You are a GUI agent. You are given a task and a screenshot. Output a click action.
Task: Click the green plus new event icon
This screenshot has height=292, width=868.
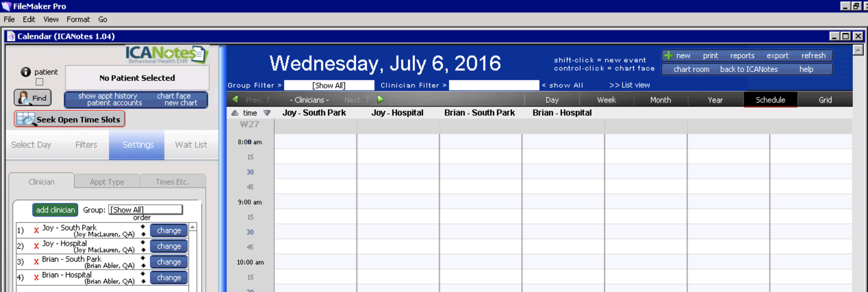(x=669, y=56)
